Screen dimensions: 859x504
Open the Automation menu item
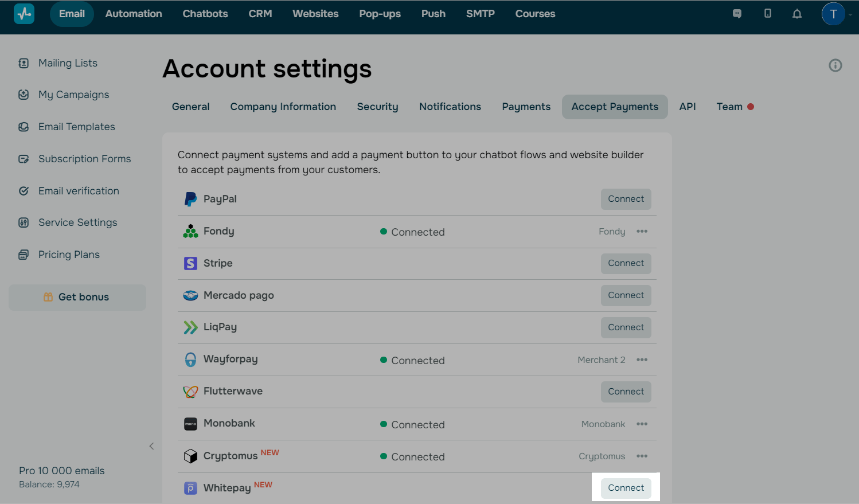tap(134, 14)
